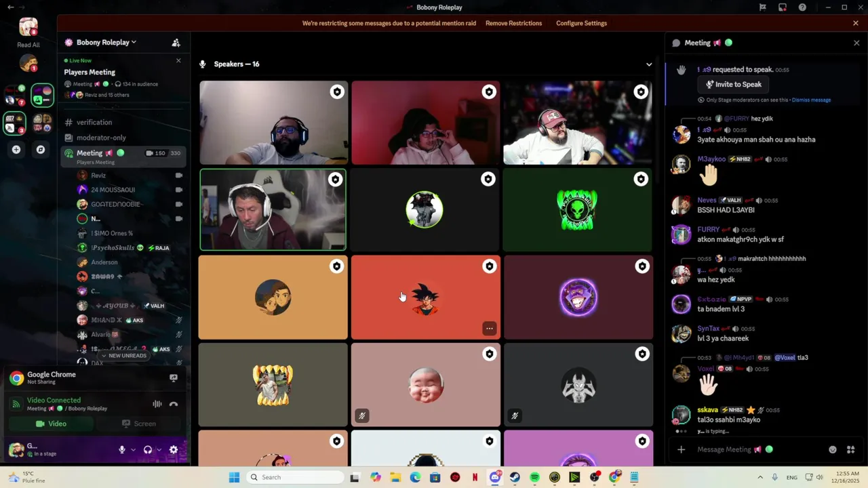Open the emoji picker in message box
The width and height of the screenshot is (868, 488).
pos(833,449)
